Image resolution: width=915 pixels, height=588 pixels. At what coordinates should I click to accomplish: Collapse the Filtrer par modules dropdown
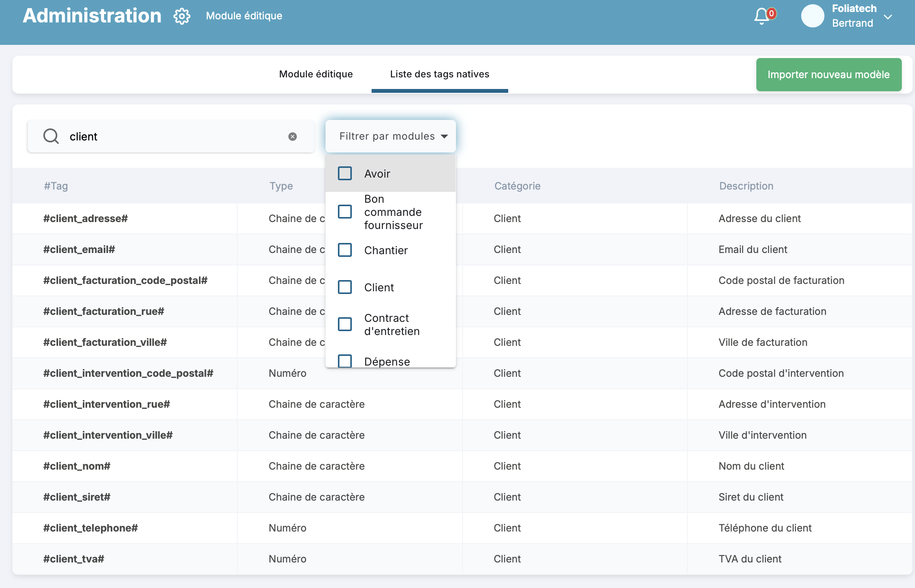391,136
